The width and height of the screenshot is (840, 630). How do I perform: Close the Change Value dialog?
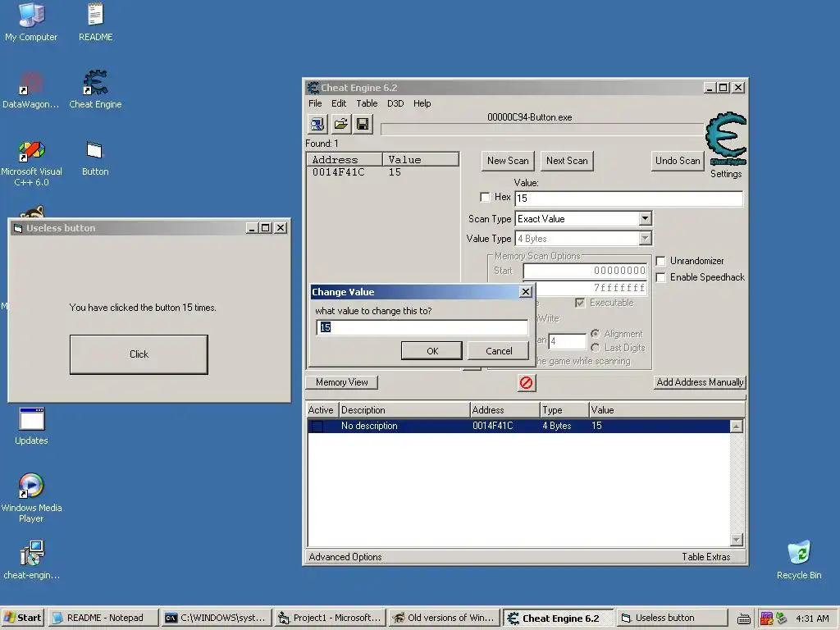pyautogui.click(x=526, y=291)
